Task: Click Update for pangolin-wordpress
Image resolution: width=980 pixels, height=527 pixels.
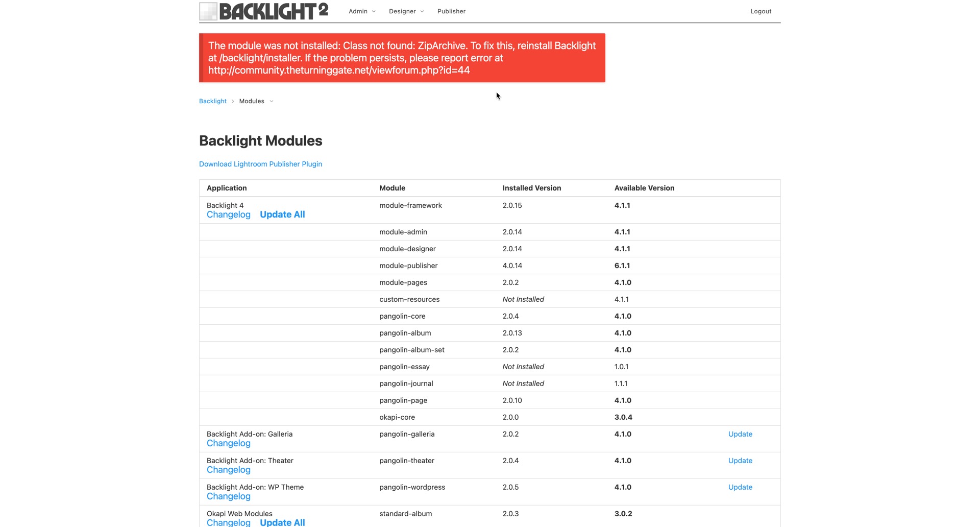Action: (x=740, y=487)
